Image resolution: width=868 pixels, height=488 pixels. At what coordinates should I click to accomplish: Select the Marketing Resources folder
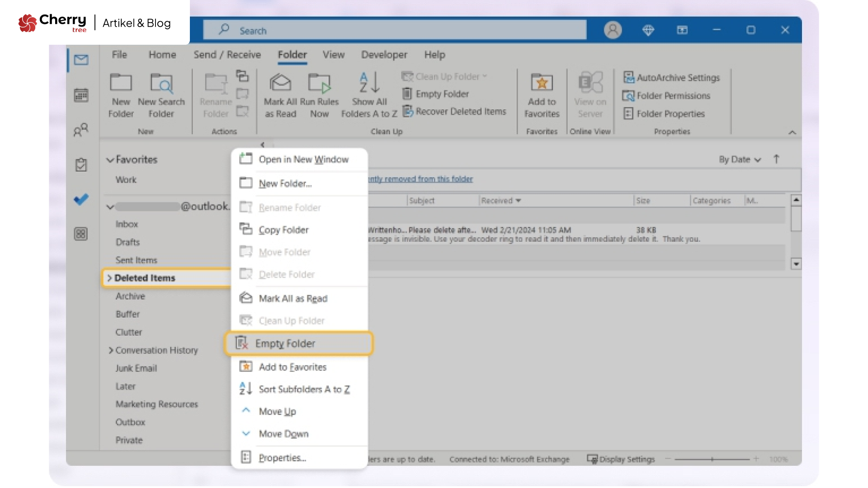click(156, 404)
